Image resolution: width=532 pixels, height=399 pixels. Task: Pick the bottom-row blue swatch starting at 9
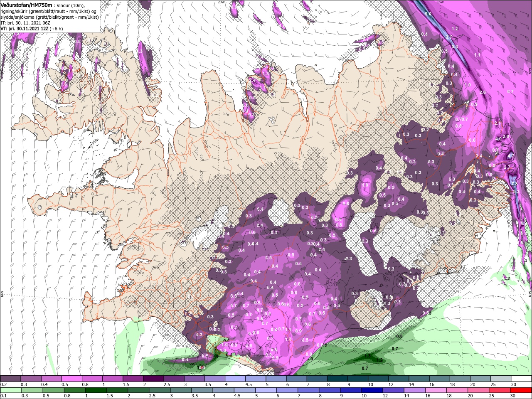352,390
